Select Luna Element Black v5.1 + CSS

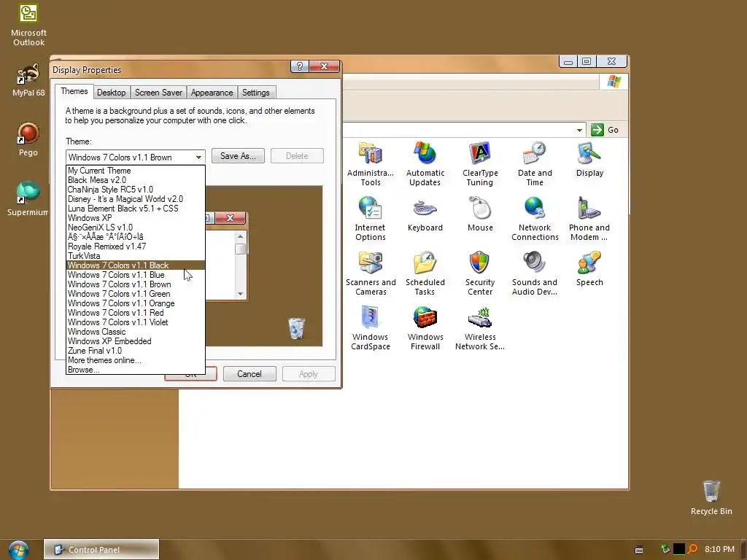click(135, 209)
